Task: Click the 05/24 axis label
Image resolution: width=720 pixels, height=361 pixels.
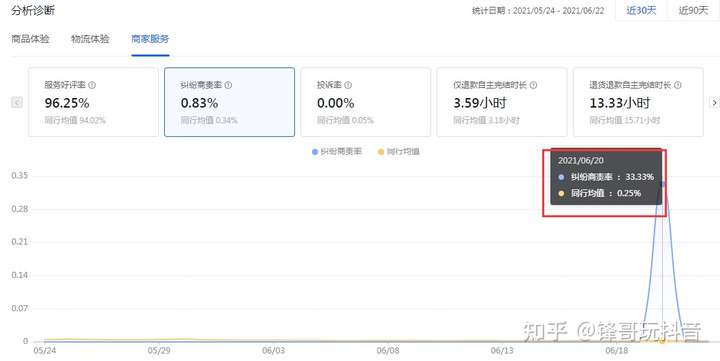Action: coord(45,350)
